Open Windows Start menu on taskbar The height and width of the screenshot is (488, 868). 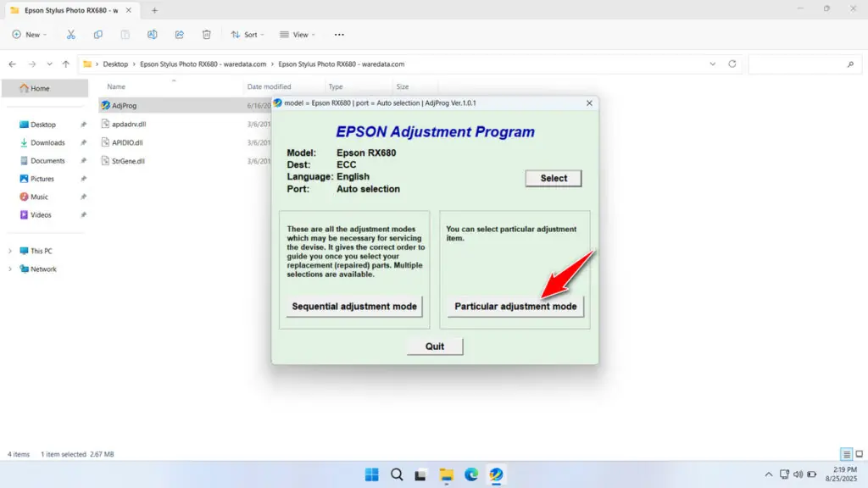click(x=371, y=474)
